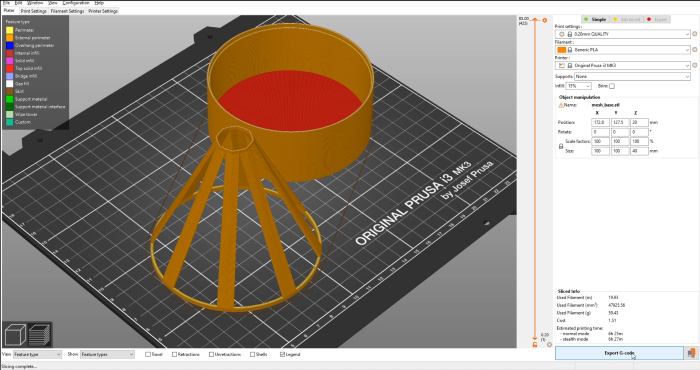Click the vertical layer slider track
Screen dimensions: 700x370
(535, 179)
